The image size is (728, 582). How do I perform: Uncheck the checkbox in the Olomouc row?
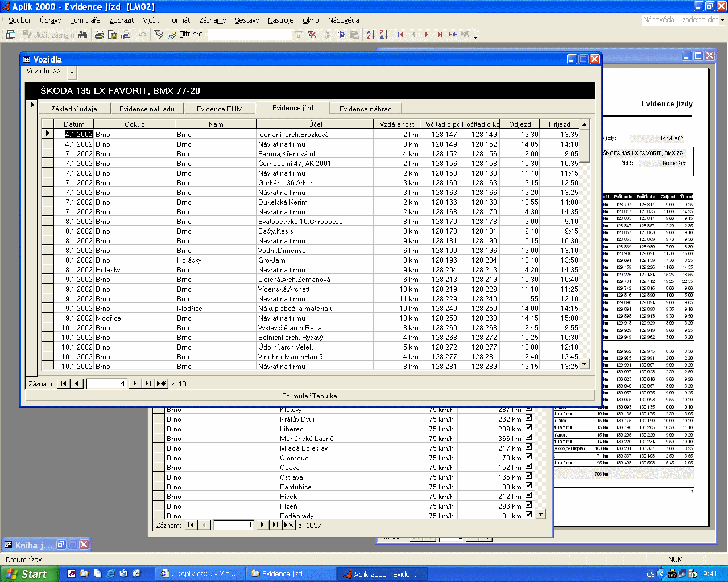pyautogui.click(x=528, y=456)
